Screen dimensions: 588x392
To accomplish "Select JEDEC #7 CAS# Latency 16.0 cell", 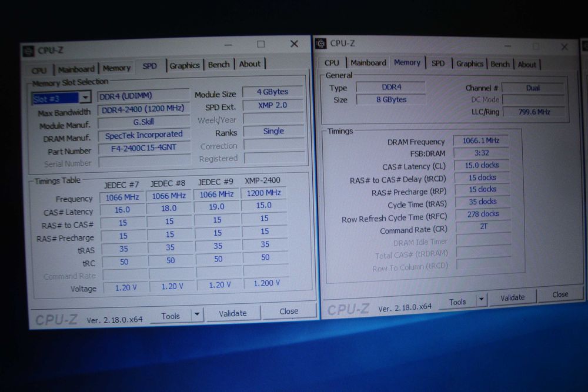I will tap(122, 209).
